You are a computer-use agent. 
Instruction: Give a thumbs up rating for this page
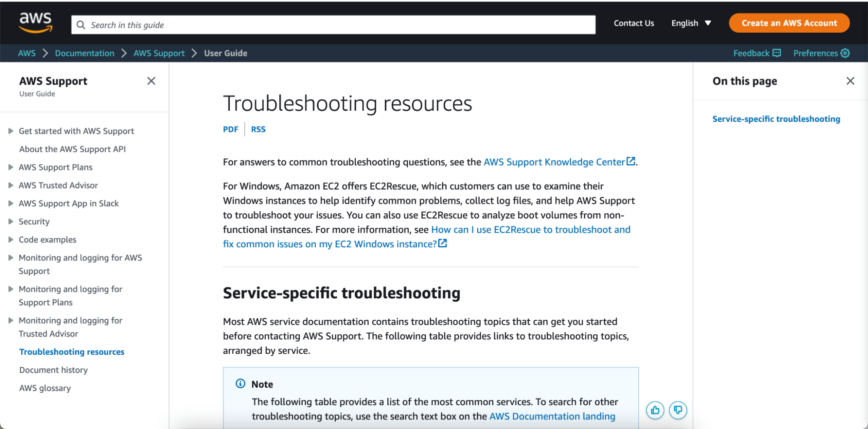click(x=655, y=410)
